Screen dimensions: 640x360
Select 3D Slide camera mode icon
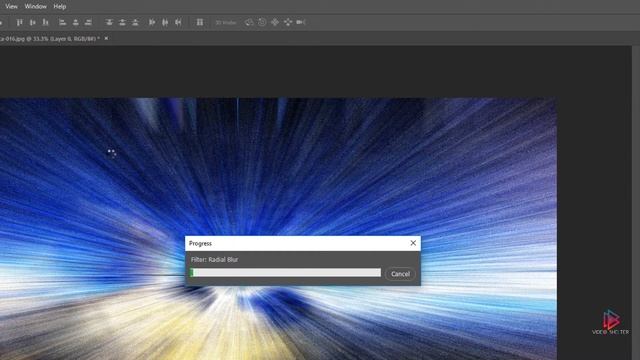(288, 22)
